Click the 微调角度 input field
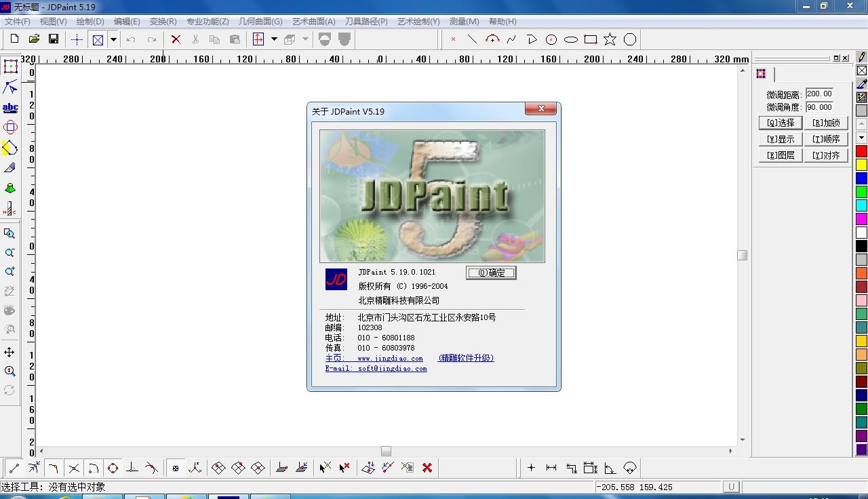The width and height of the screenshot is (868, 499). point(819,107)
